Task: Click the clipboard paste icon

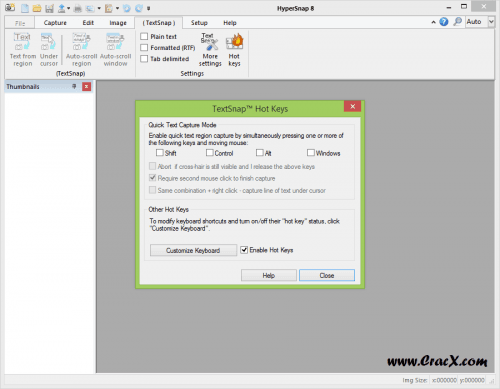Action: coord(109,8)
